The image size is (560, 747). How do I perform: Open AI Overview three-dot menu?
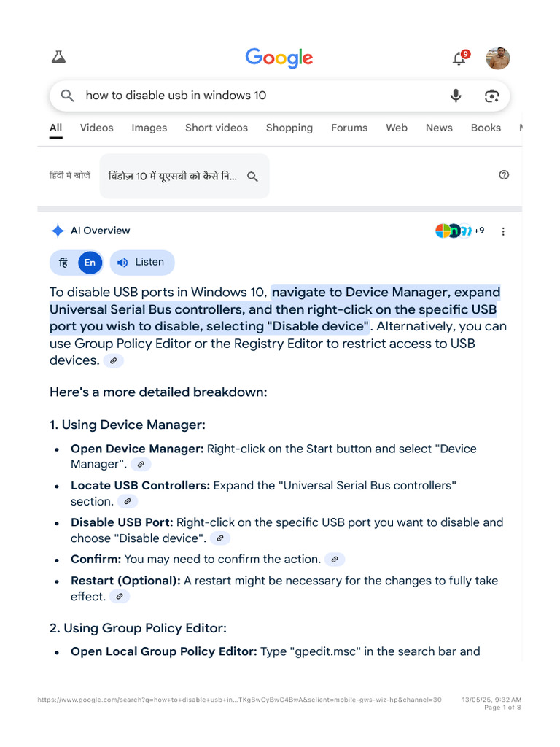click(x=503, y=231)
